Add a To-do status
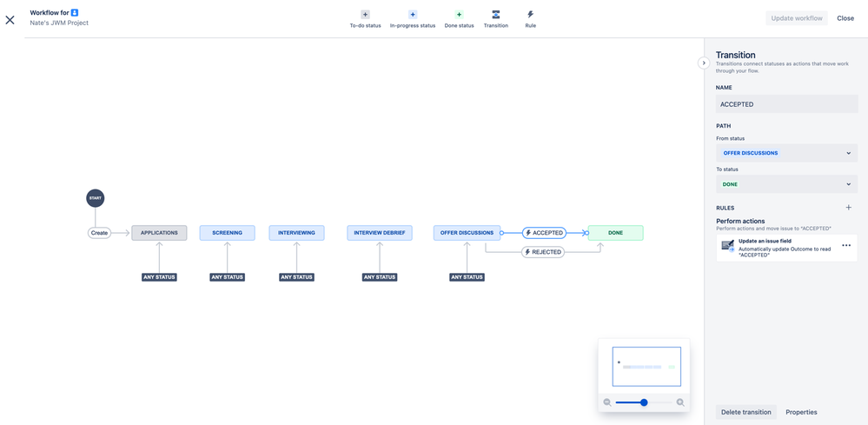 click(365, 19)
